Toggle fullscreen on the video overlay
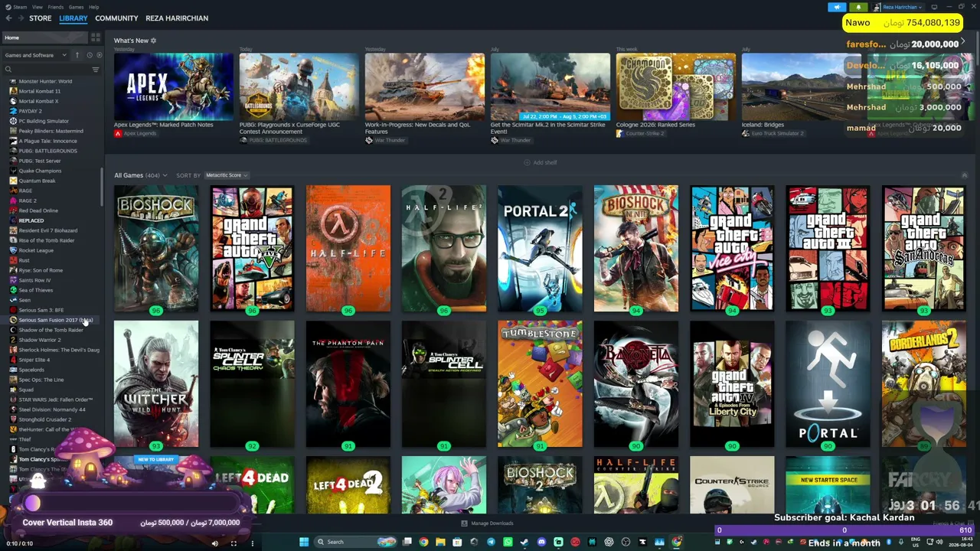 (x=234, y=543)
